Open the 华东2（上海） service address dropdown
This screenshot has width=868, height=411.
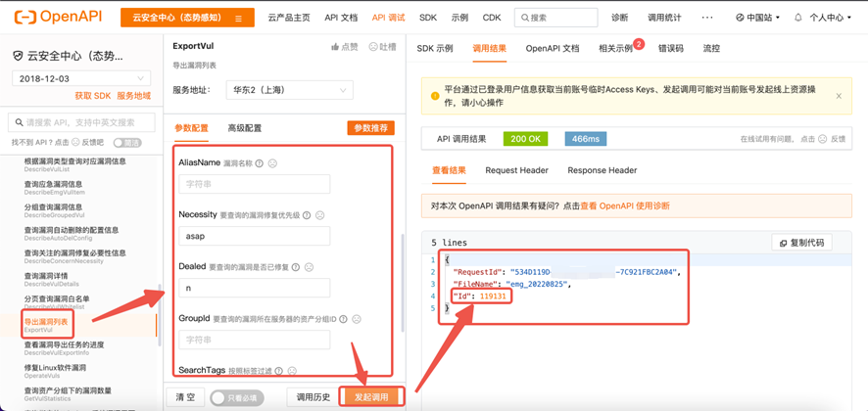coord(290,90)
